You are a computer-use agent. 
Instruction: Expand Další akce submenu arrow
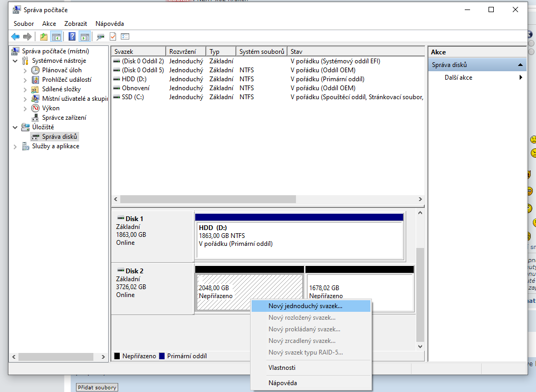coord(521,78)
